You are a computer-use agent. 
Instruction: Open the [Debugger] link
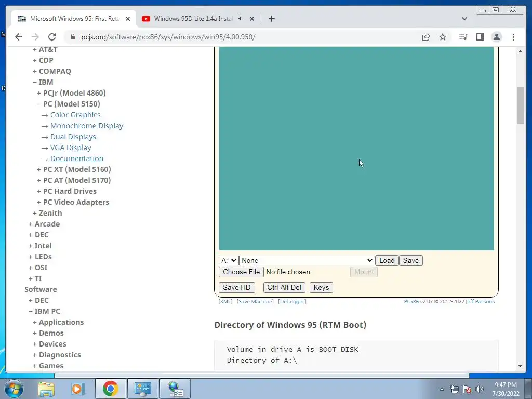click(x=292, y=302)
